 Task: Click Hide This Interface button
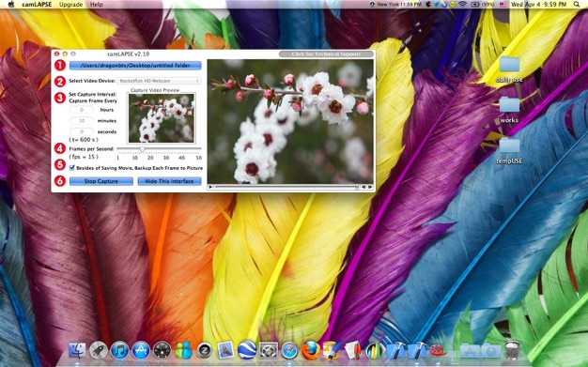[x=169, y=181]
